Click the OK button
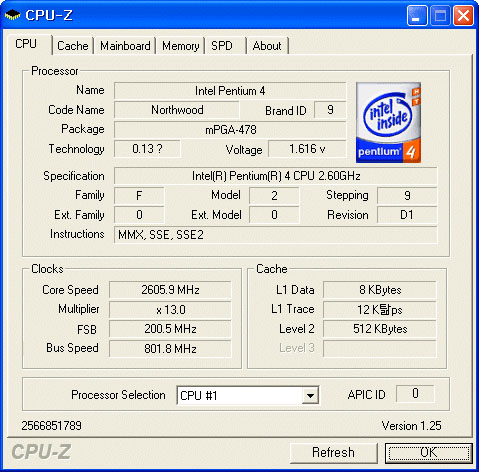479x472 pixels. (x=429, y=452)
